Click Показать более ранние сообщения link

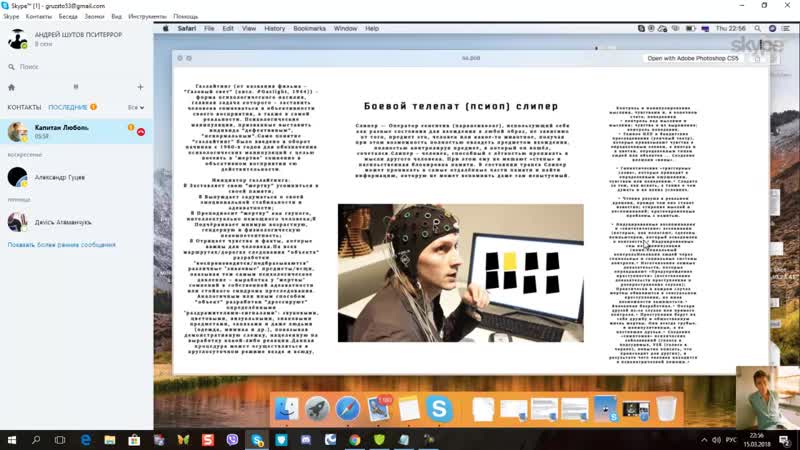tap(62, 245)
